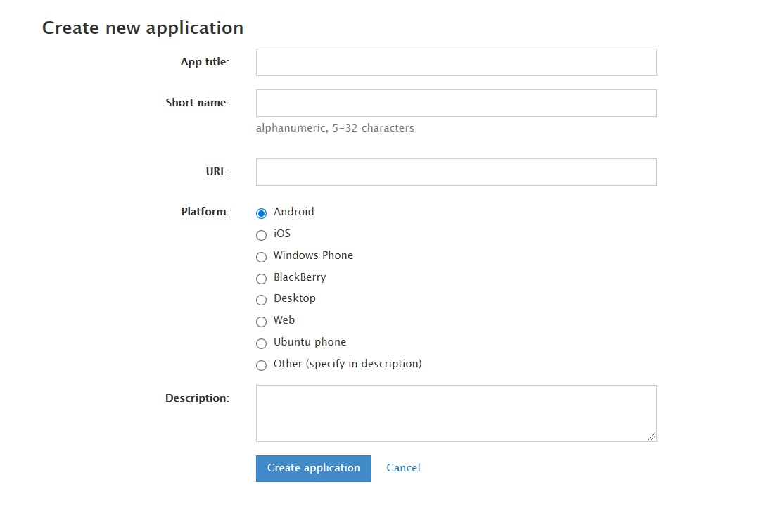This screenshot has height=532, width=757.
Task: Select Other (specify in description) option
Action: click(x=261, y=365)
